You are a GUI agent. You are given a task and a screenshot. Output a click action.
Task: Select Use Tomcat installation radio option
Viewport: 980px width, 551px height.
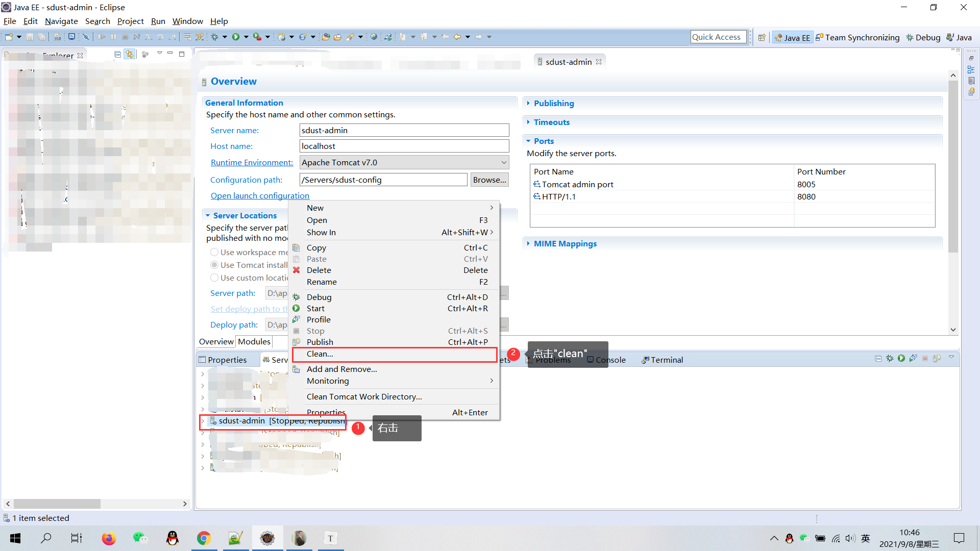click(x=214, y=265)
